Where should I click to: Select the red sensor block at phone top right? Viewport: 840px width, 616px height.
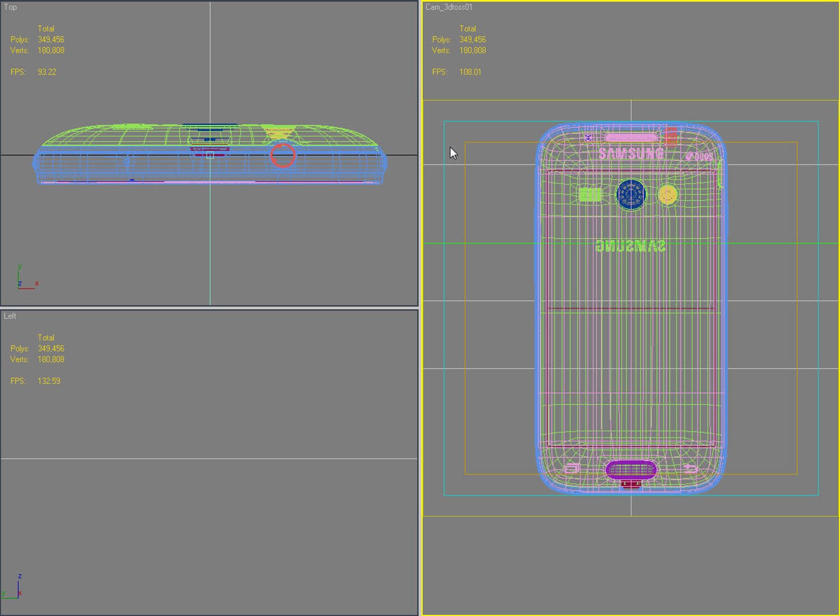pos(671,136)
